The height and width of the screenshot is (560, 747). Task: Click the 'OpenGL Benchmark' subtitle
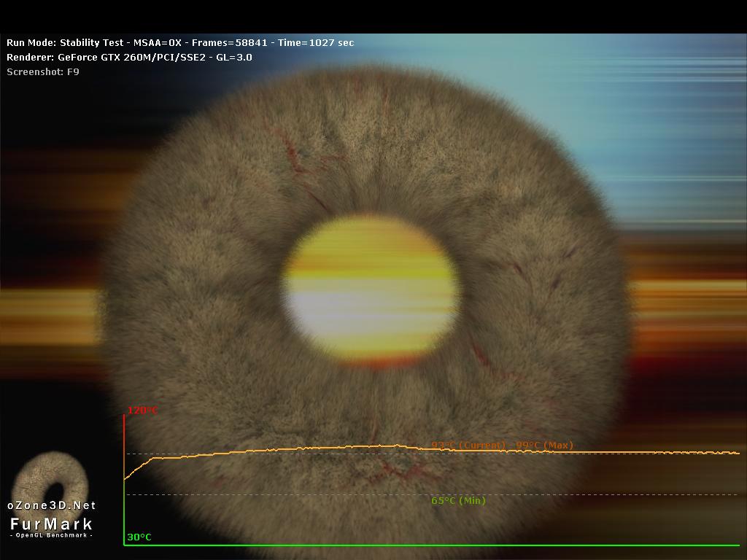(x=52, y=535)
